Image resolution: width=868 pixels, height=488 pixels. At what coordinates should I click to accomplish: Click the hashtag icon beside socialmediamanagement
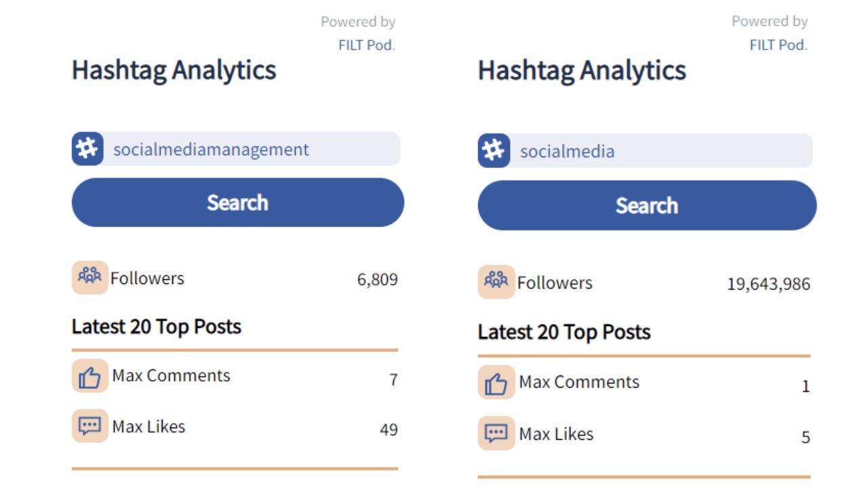(87, 149)
